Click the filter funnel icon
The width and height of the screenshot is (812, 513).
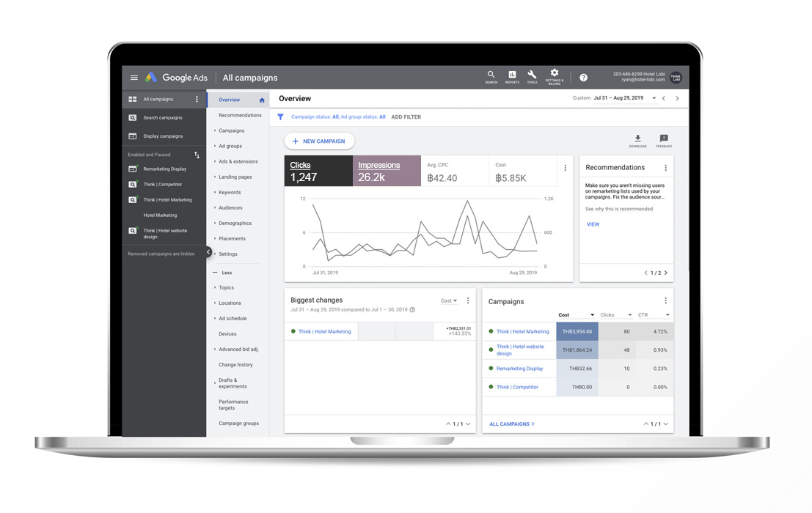(280, 117)
